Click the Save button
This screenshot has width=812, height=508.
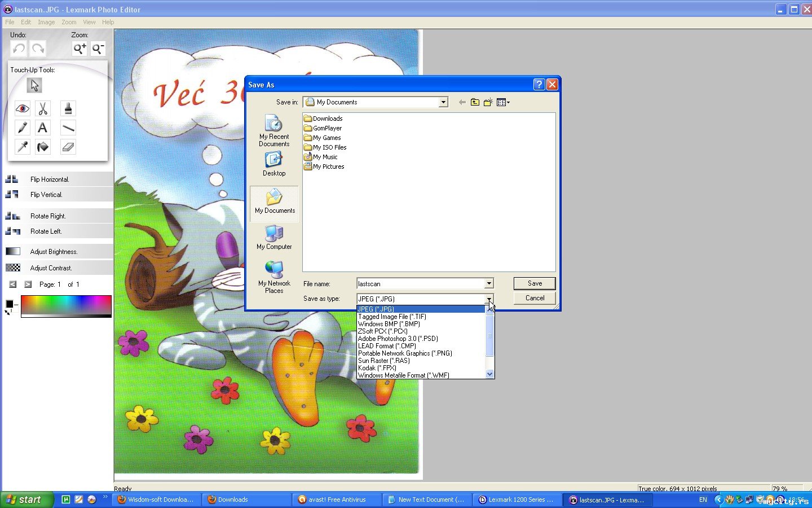(535, 283)
